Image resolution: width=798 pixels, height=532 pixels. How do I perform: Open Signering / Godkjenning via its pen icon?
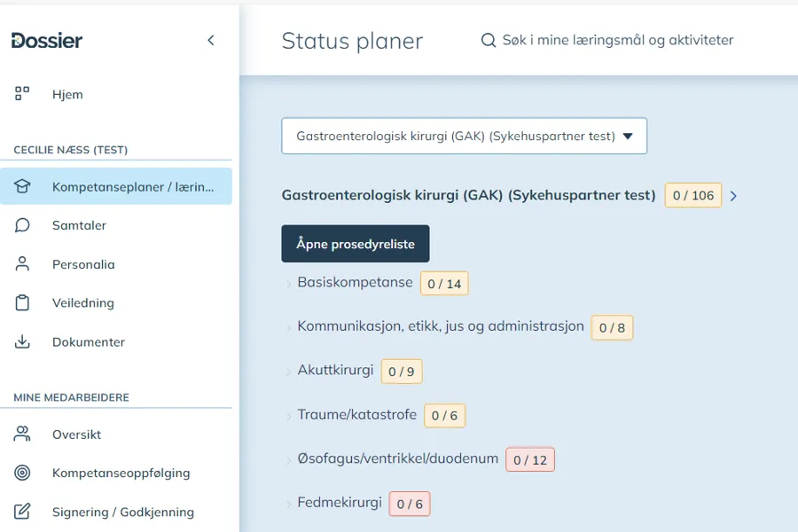pos(20,512)
